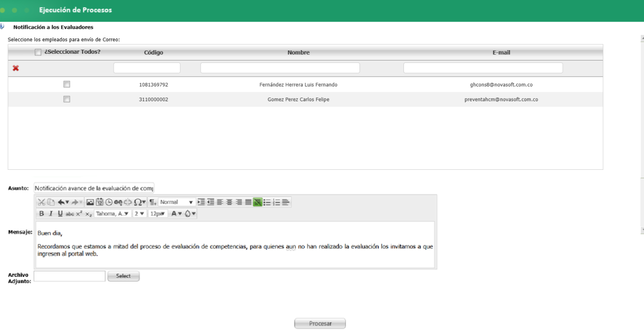
Task: Sort the grid by the Nombre column header
Action: click(x=298, y=52)
